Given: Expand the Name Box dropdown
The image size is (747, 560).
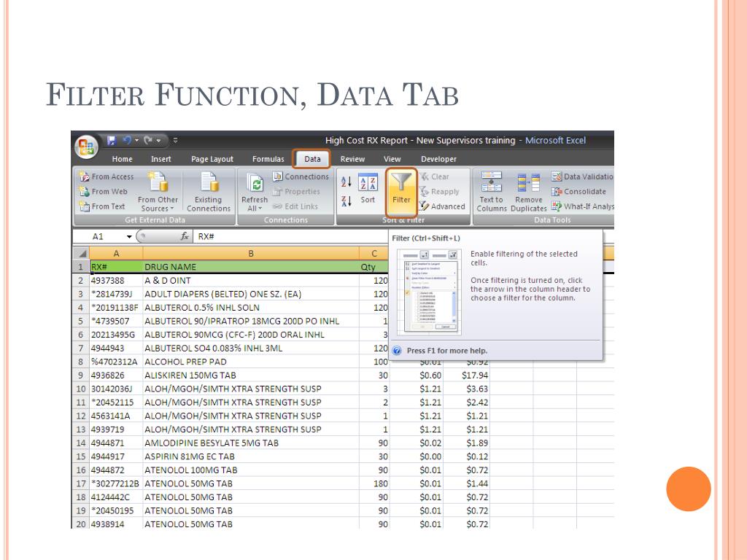Looking at the screenshot, I should point(128,237).
